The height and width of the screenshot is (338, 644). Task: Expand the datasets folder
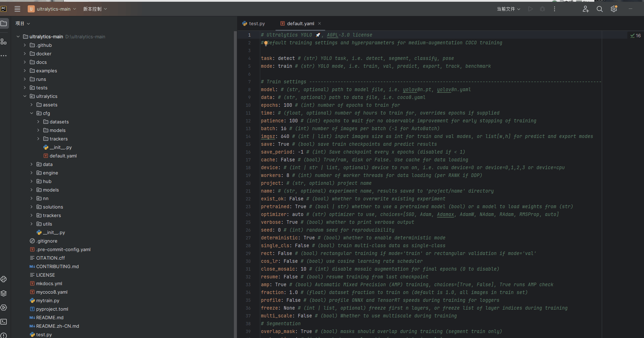pyautogui.click(x=38, y=122)
